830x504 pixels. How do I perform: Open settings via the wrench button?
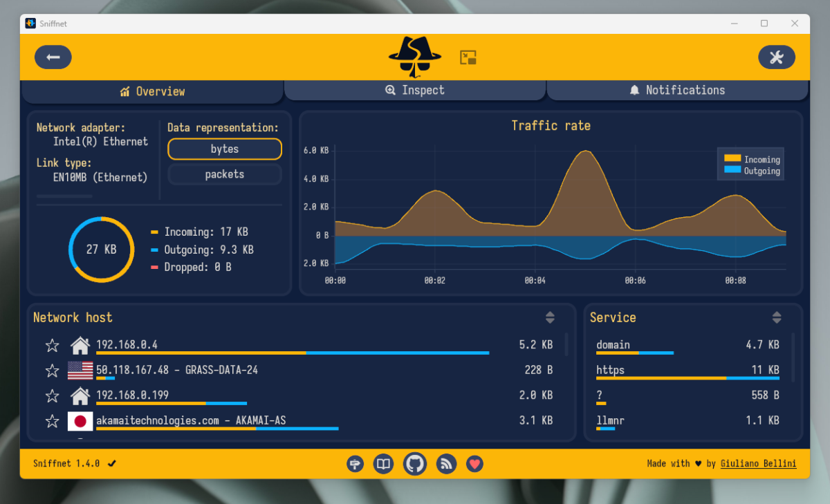pos(776,57)
